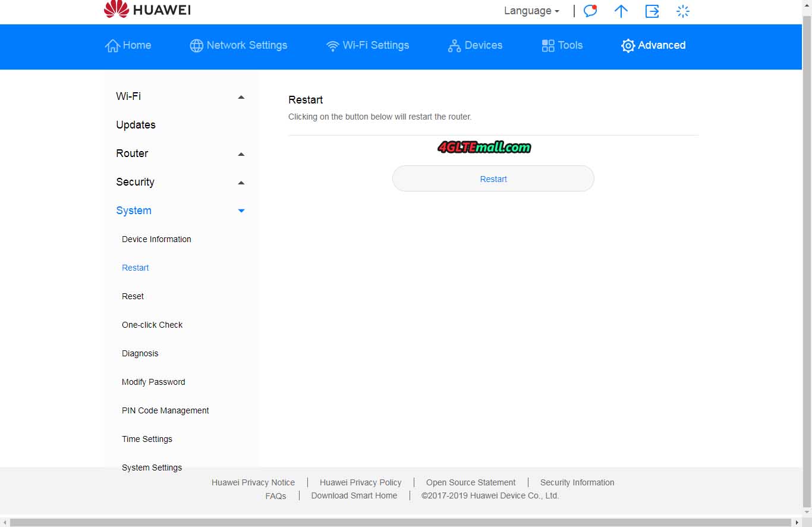
Task: Open the Network Settings tab
Action: pos(238,45)
